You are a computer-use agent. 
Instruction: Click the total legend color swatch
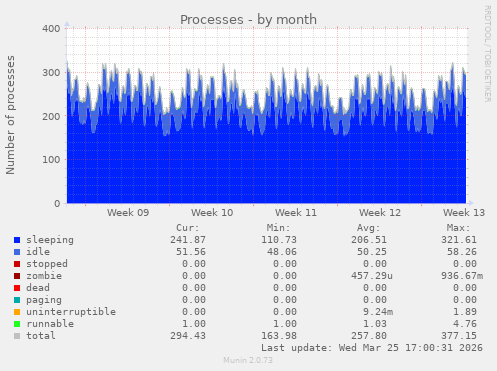(x=17, y=336)
